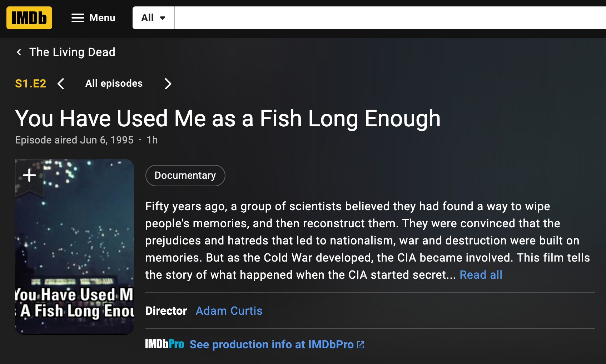
Task: Open See production info at IMDbPro
Action: [272, 344]
